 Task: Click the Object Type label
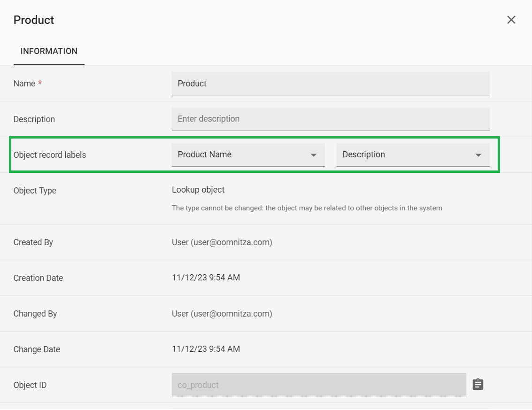[x=35, y=191]
